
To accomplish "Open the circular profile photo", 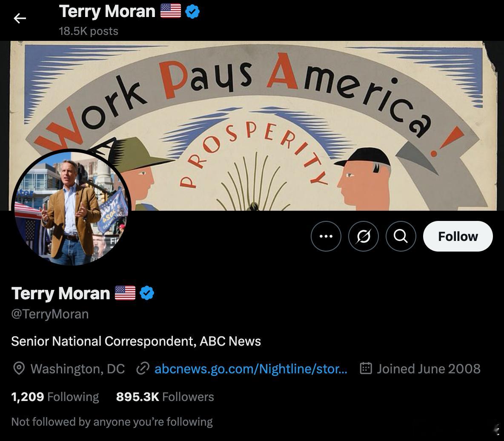I will pos(71,208).
